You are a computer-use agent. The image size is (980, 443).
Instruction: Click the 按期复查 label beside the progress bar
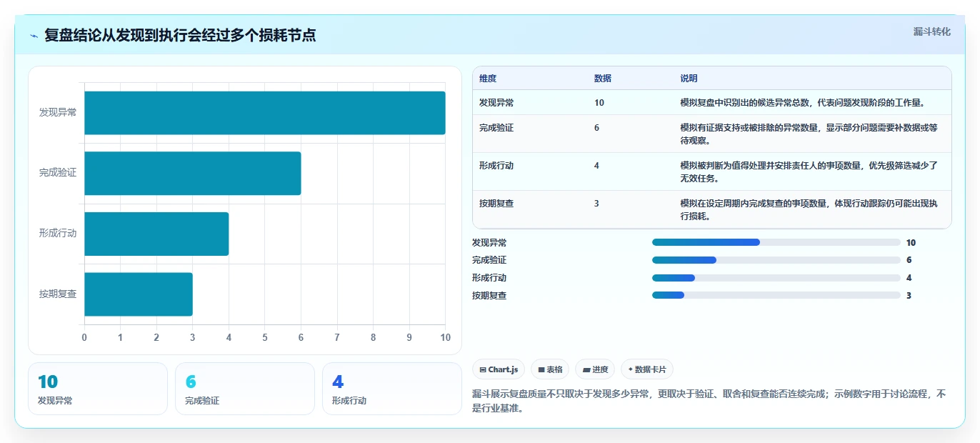pyautogui.click(x=489, y=295)
